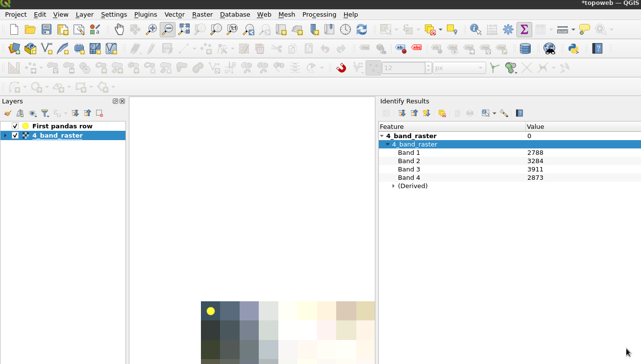Expand new result by default toggle in Identify Results
The image size is (641, 364).
pos(426,113)
